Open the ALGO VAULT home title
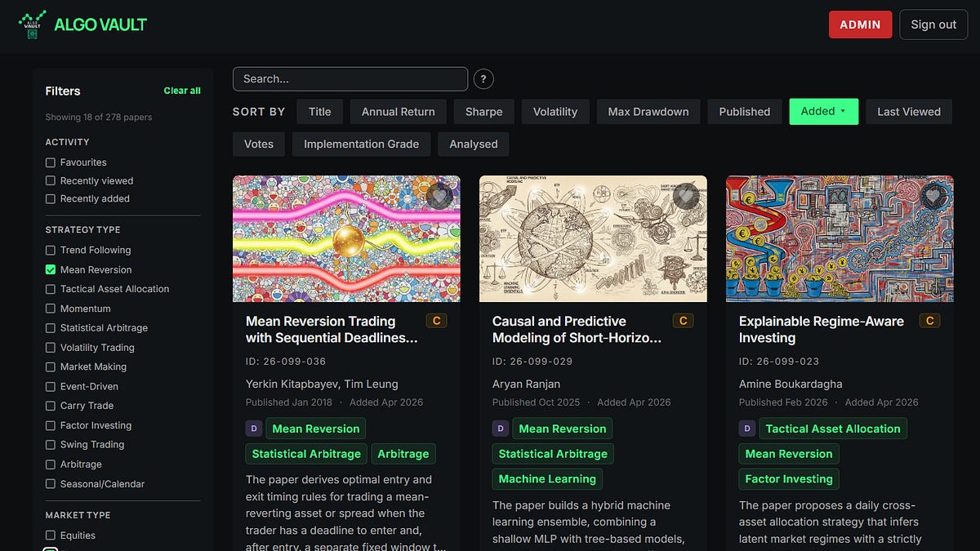 (100, 24)
